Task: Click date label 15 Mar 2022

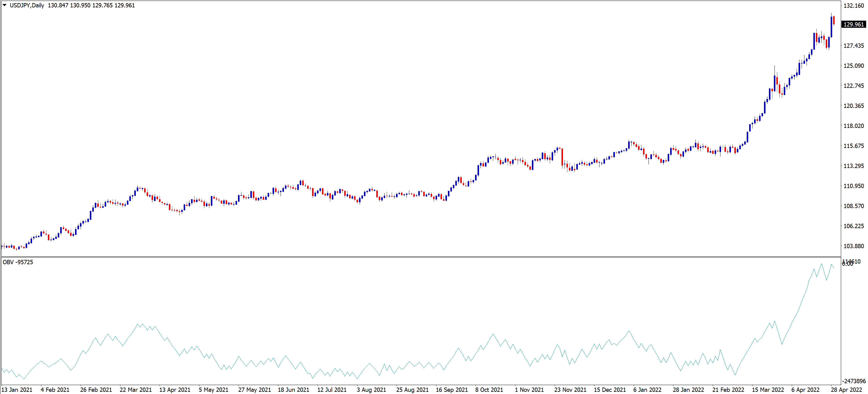Action: pyautogui.click(x=768, y=390)
